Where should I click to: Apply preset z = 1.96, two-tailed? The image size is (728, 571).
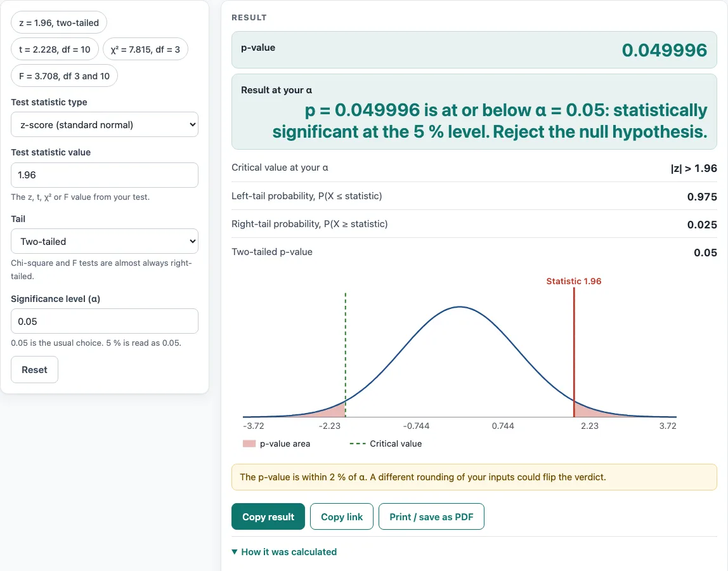click(x=59, y=23)
